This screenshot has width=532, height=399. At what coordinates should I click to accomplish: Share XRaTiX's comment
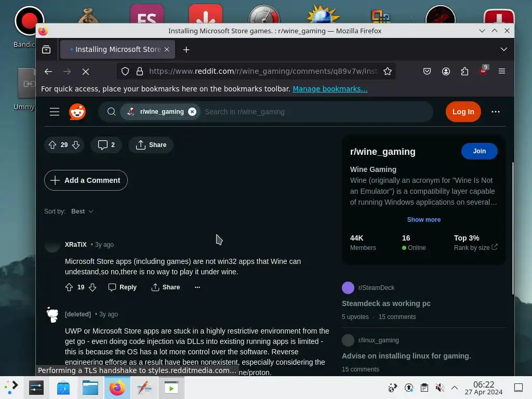coord(166,287)
